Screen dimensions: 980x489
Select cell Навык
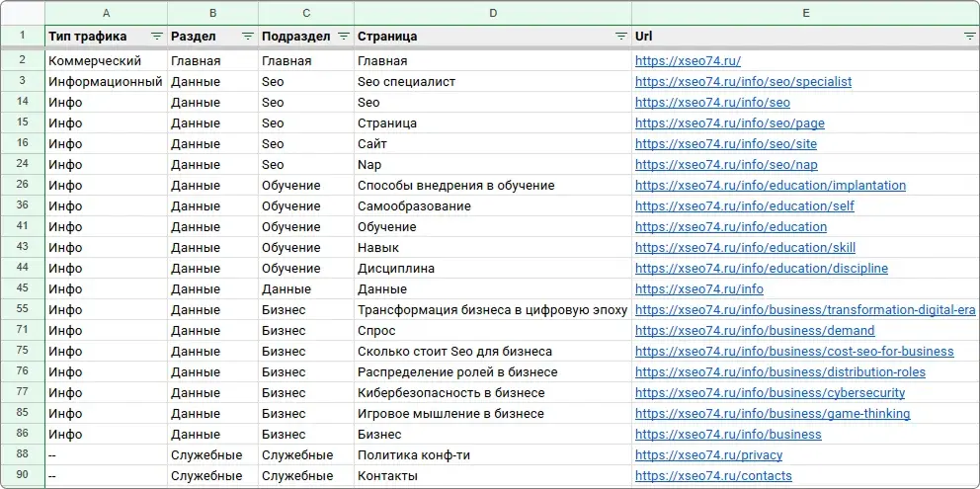493,248
